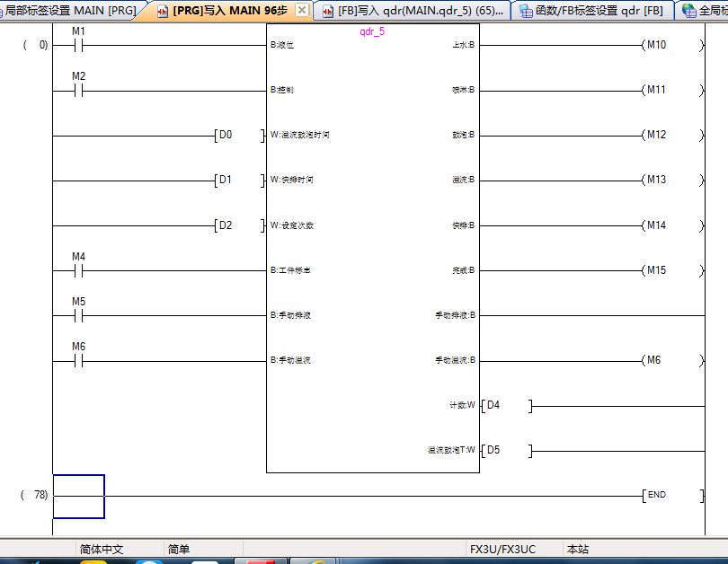The width and height of the screenshot is (728, 564).
Task: Select the M15 output coil
Action: 656,270
